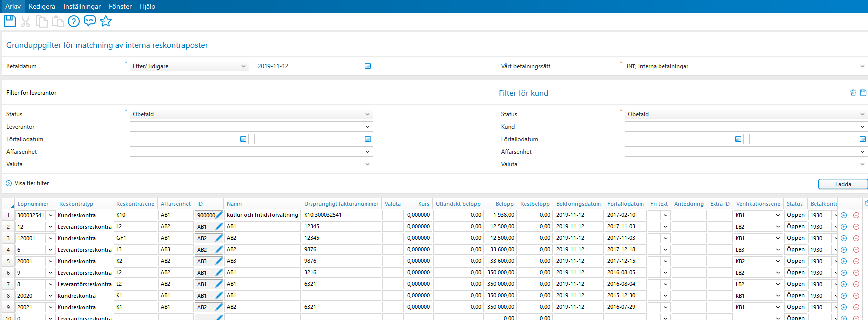Open Löpnummer dropdown in row 1

(50, 215)
